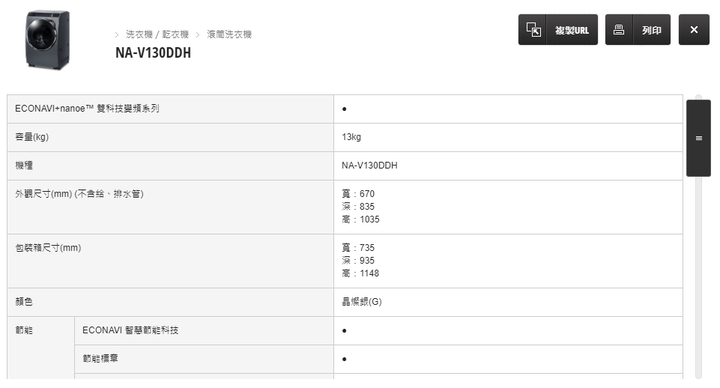
Task: Select the 深 : 935 packaging value
Action: click(x=358, y=261)
